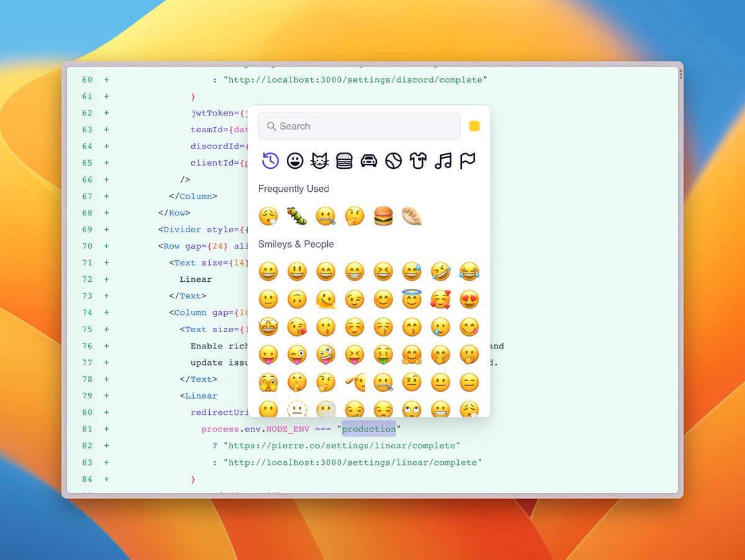Focus the emoji Search field
This screenshot has width=745, height=560.
coord(359,126)
